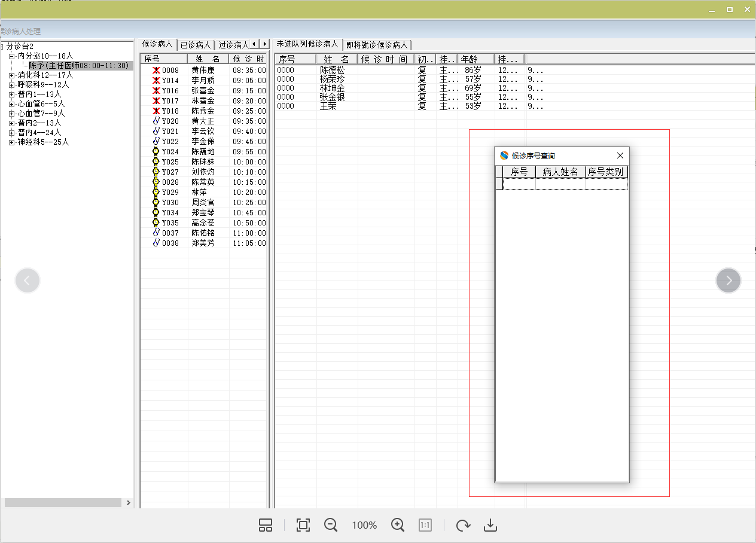
Task: Switch to the 已诊病人 tab
Action: tap(196, 45)
